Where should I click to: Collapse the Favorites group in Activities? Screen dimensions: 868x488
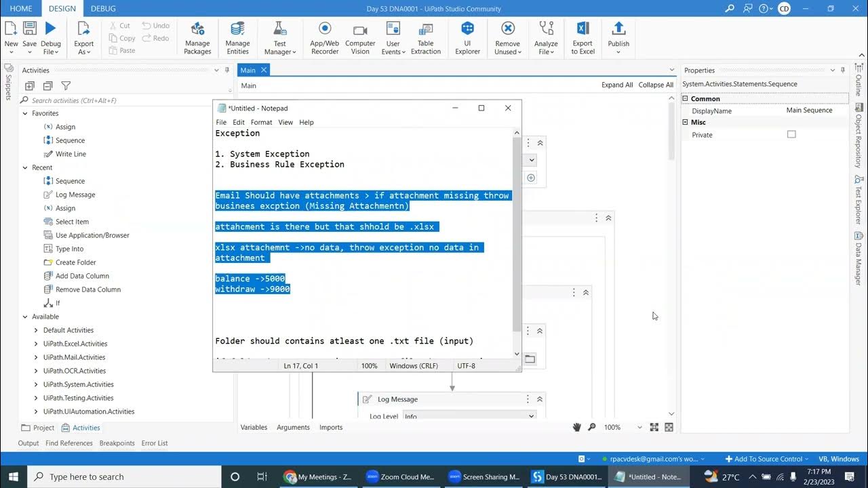point(25,113)
